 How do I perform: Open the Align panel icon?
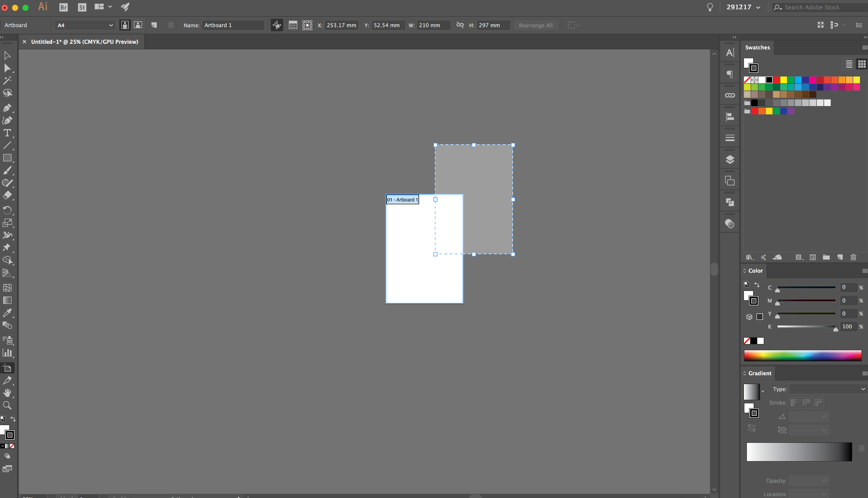click(x=730, y=117)
